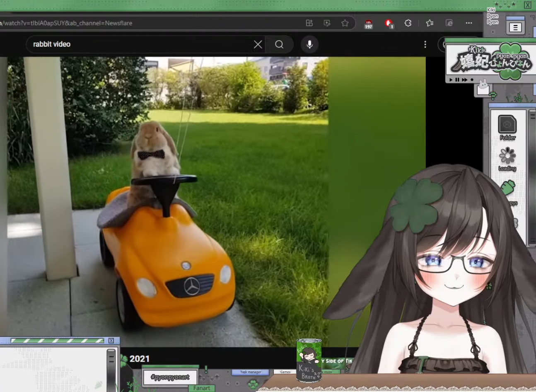Screen dimensions: 536x392
Task: Click the search magnifier button
Action: click(x=279, y=44)
